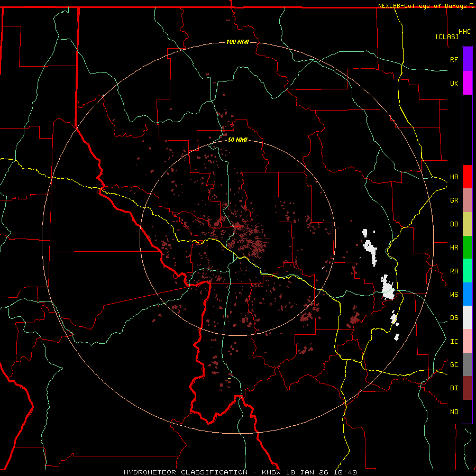Select the GR pink-brown legend swatch

467,200
